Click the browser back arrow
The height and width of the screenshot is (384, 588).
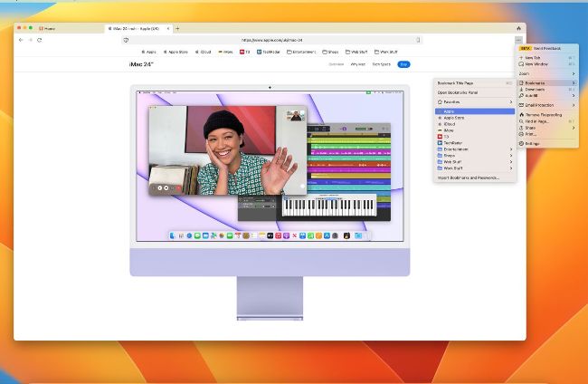click(21, 40)
